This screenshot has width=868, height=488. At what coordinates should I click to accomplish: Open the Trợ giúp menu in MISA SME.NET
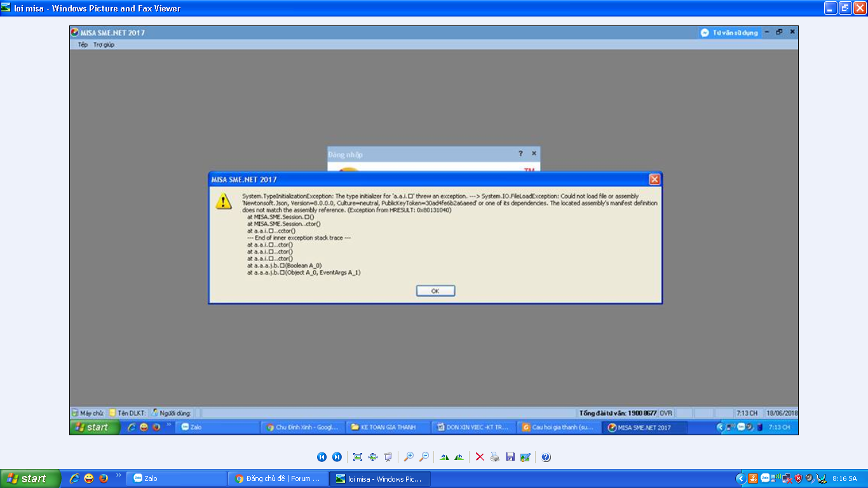104,44
